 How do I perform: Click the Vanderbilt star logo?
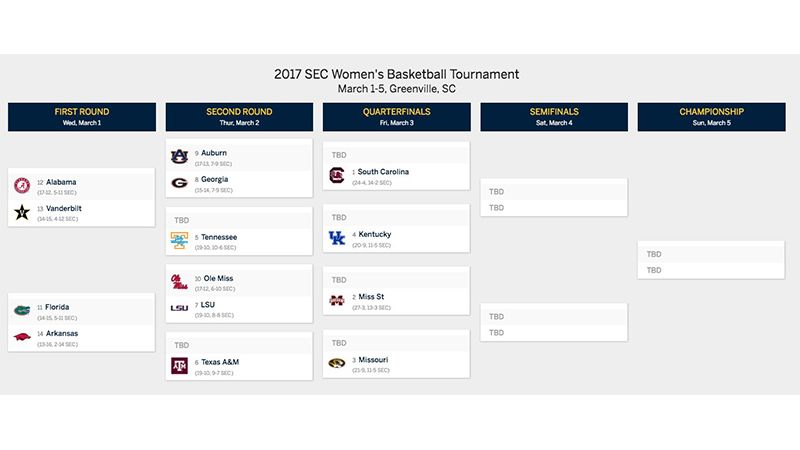[22, 212]
